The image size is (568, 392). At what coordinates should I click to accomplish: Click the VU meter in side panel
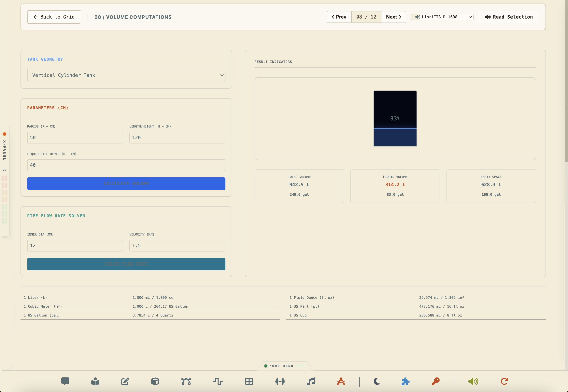4,199
